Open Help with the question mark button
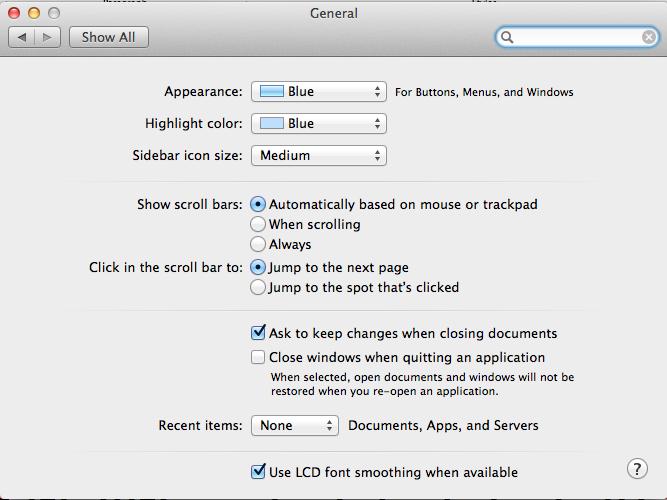This screenshot has height=500, width=667. 637,469
